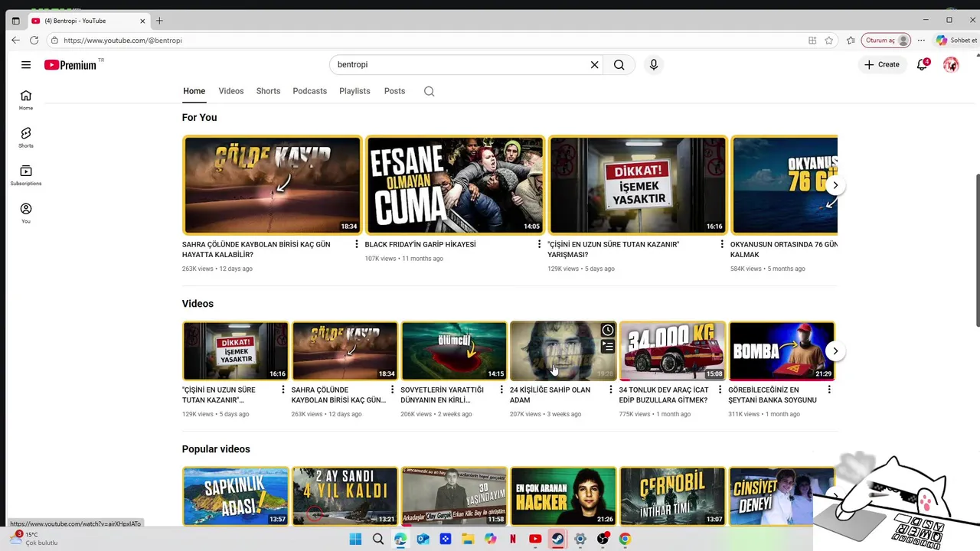980x551 pixels.
Task: Open the Windows Start menu
Action: coord(355,539)
